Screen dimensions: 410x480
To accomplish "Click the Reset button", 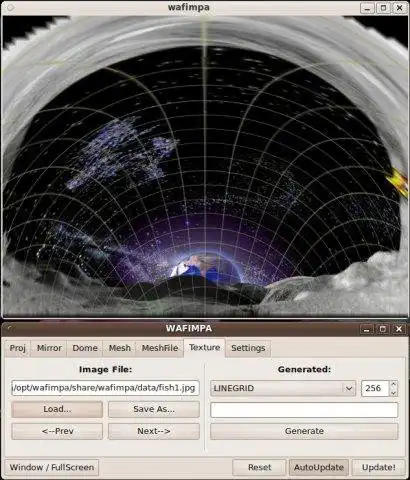I will pos(259,467).
